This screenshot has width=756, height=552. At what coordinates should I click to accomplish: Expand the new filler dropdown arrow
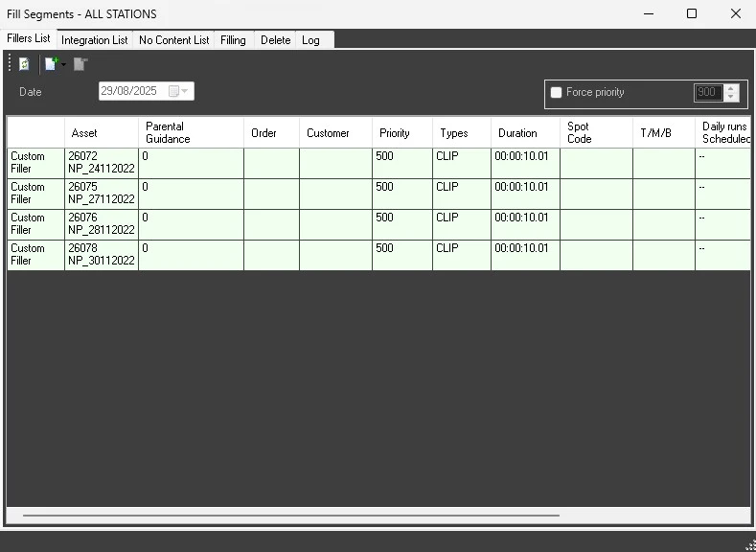64,64
